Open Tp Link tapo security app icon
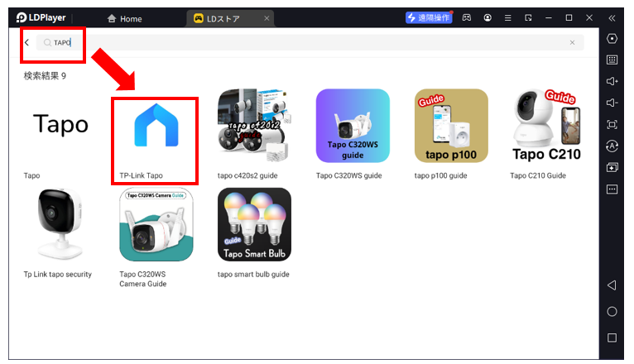Screen dimensions: 634x364 point(60,224)
